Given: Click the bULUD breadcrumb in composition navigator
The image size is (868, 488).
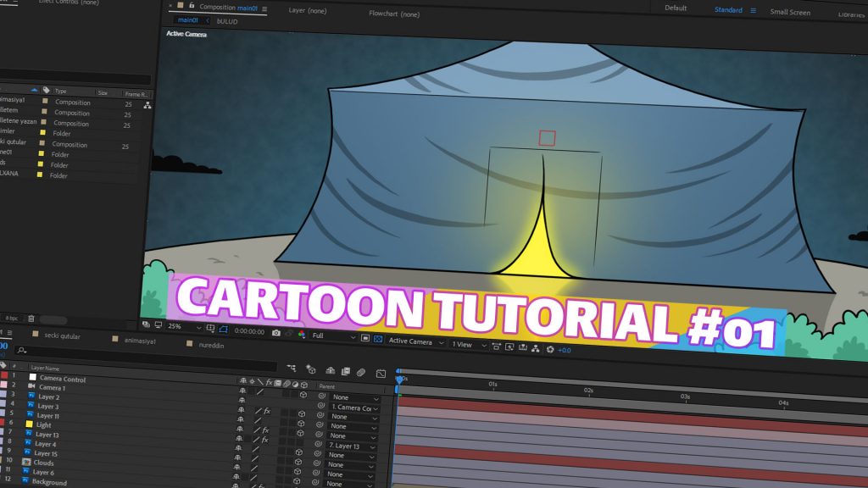Looking at the screenshot, I should 227,21.
